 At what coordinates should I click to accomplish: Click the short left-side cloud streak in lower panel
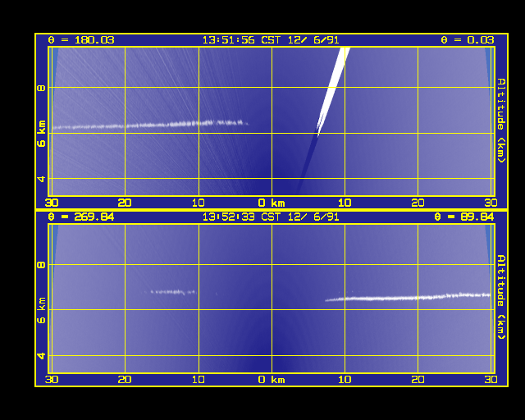pyautogui.click(x=172, y=292)
